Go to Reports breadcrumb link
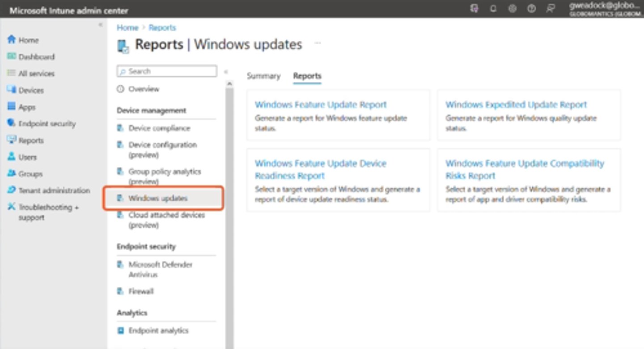 coord(162,28)
